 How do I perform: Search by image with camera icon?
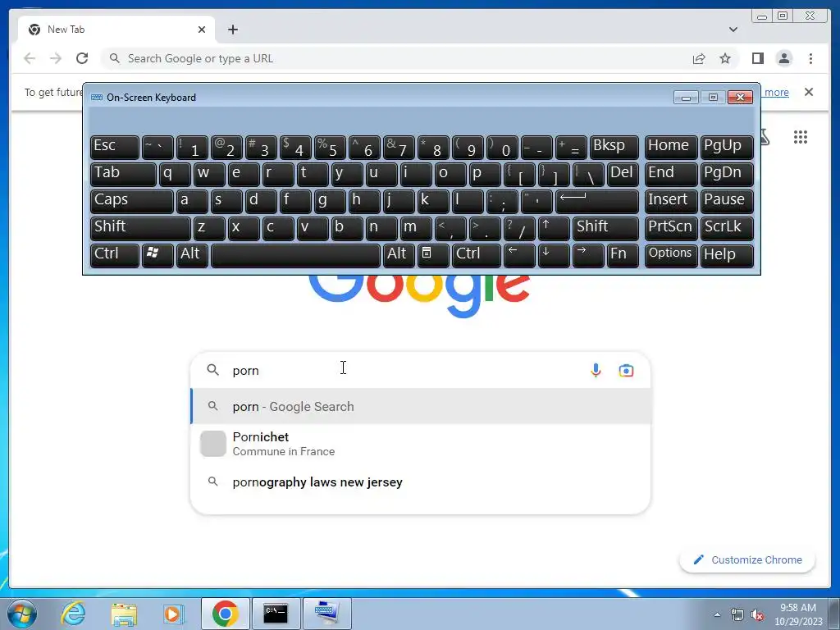(626, 370)
